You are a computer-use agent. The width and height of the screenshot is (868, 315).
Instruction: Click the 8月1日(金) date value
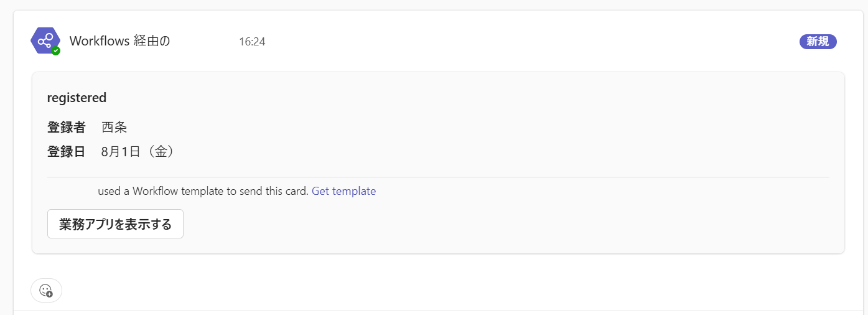138,151
